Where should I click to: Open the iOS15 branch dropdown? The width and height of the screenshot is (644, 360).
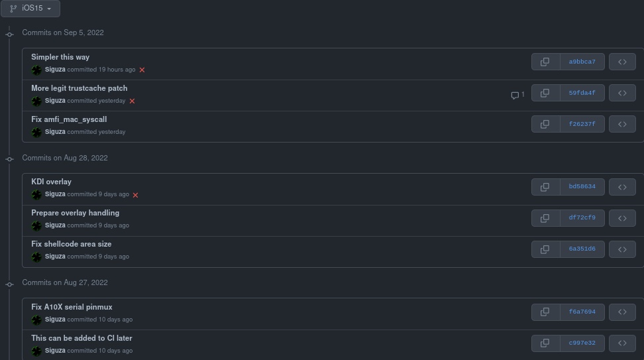pyautogui.click(x=30, y=8)
